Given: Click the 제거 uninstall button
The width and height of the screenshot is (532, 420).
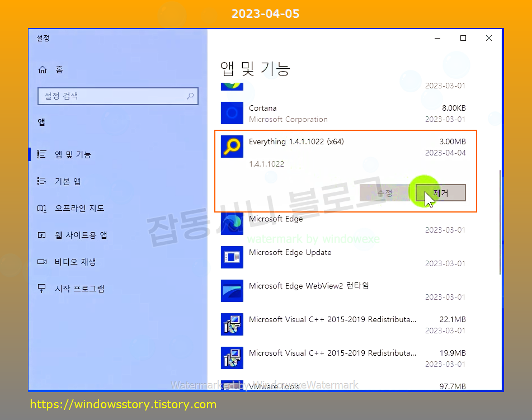Looking at the screenshot, I should [x=441, y=193].
